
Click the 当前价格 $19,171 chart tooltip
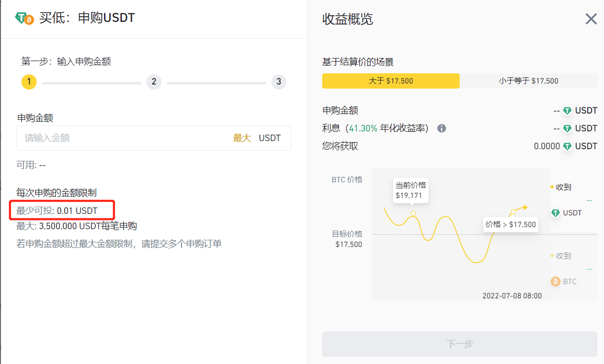pyautogui.click(x=410, y=190)
